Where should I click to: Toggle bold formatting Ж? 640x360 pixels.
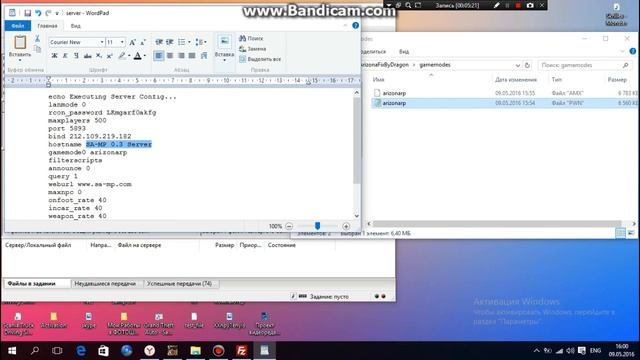pyautogui.click(x=54, y=56)
